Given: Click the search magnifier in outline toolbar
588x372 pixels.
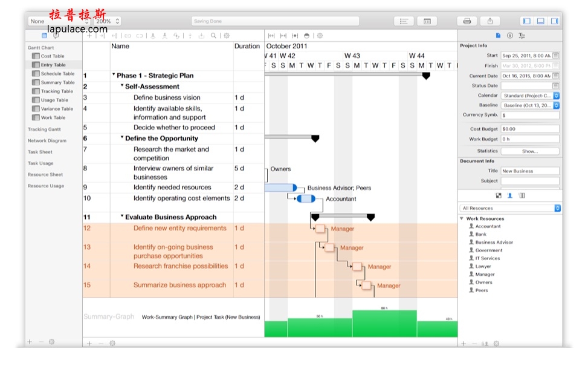Looking at the screenshot, I should (x=213, y=36).
